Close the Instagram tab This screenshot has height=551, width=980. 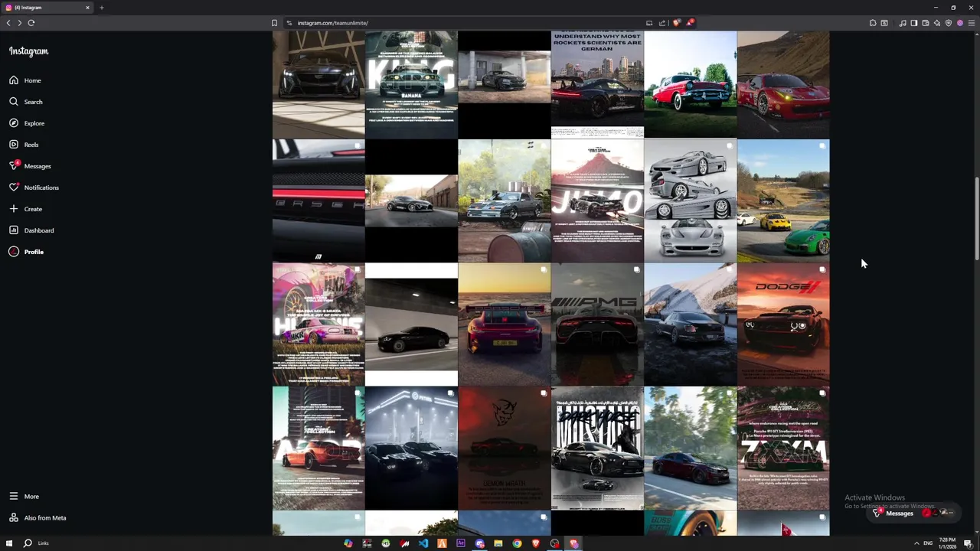(87, 8)
